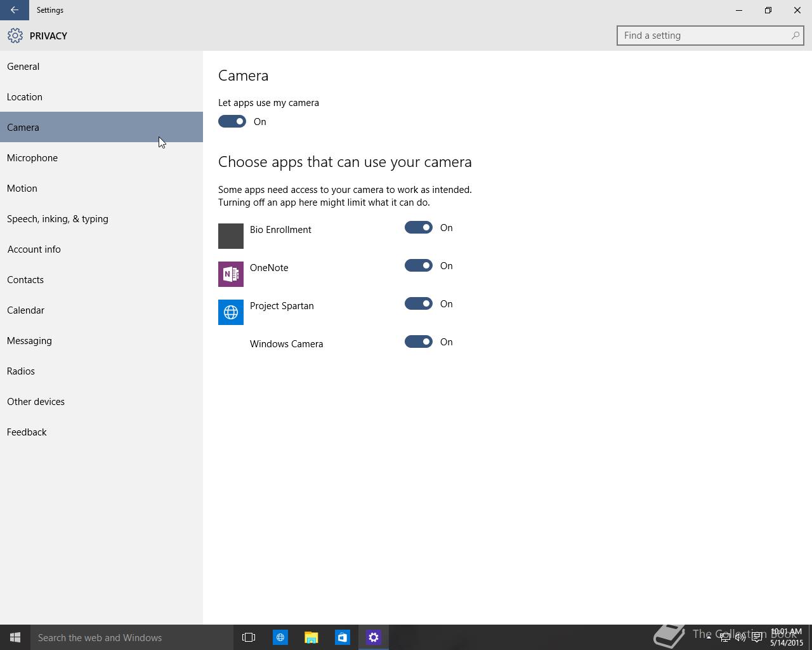Close the Settings window
The width and height of the screenshot is (812, 650).
(797, 10)
